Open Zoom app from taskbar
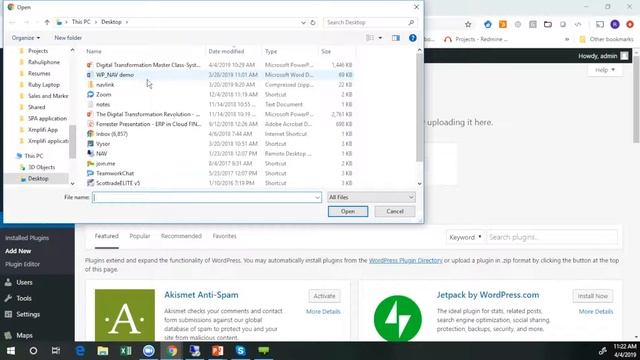The height and width of the screenshot is (360, 640). click(x=149, y=351)
